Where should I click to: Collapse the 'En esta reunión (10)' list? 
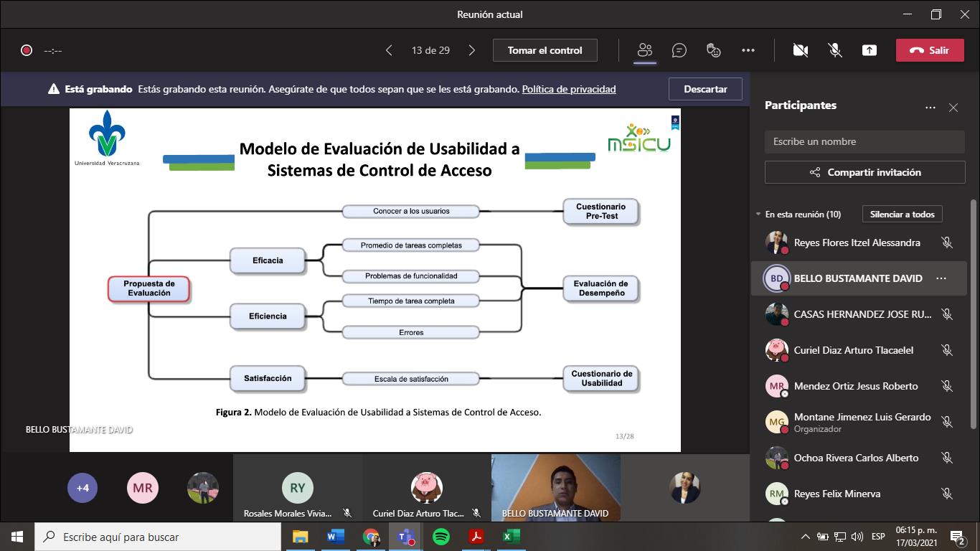[x=758, y=215]
